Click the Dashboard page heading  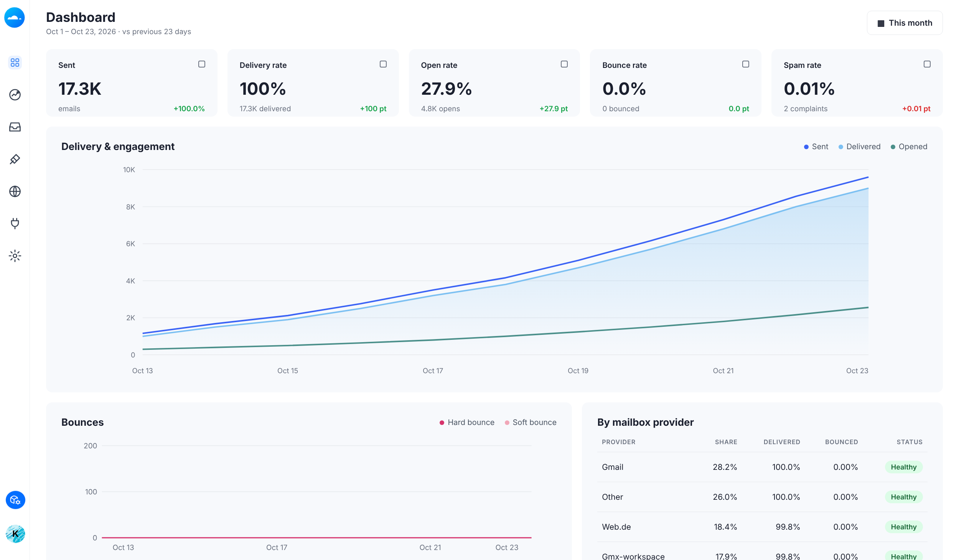(x=81, y=17)
